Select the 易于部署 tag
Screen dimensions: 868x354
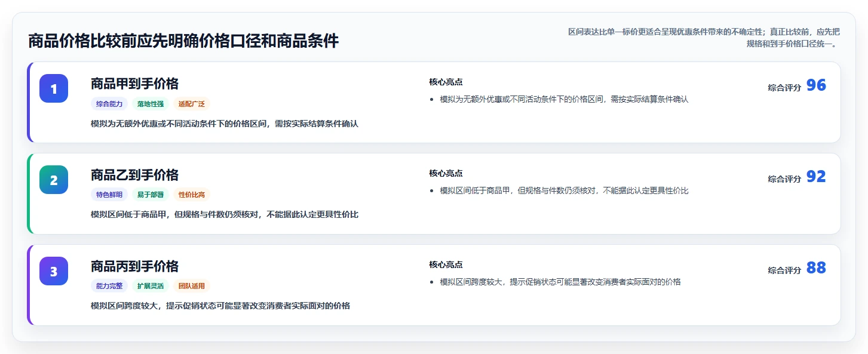(151, 195)
